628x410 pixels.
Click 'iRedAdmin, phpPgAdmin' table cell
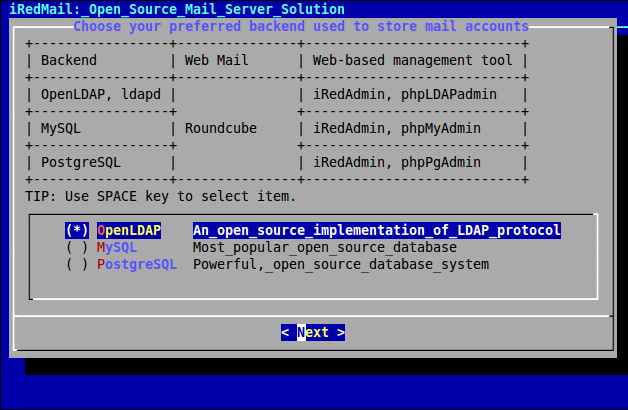pos(397,163)
